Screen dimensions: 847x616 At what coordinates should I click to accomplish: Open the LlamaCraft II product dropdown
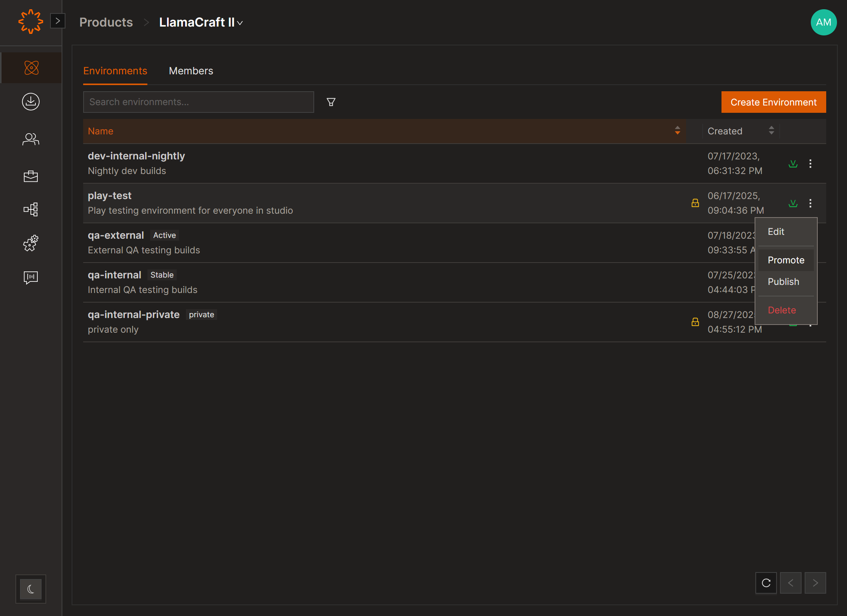pyautogui.click(x=201, y=22)
